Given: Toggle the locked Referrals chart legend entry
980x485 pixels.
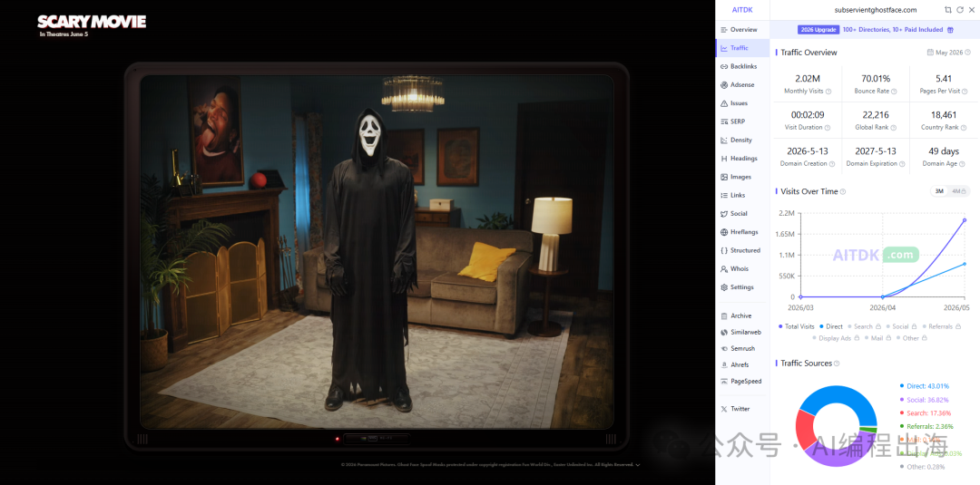Looking at the screenshot, I should pos(943,326).
